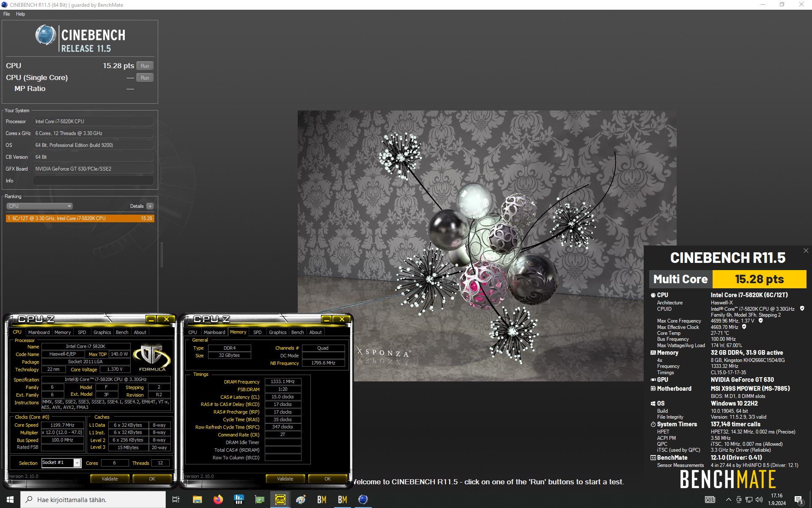
Task: Open File Explorer from the taskbar
Action: [x=197, y=500]
